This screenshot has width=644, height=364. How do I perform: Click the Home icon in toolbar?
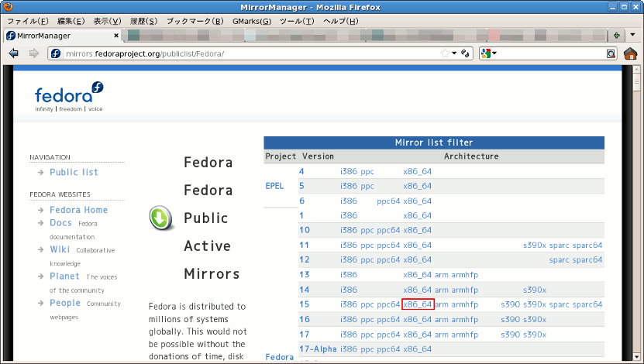coord(630,53)
